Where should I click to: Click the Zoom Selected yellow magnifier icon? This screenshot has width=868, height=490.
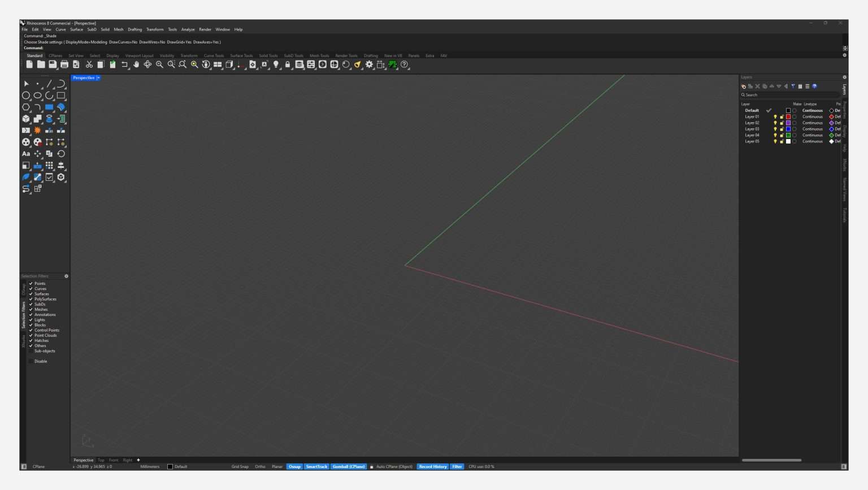(x=194, y=64)
